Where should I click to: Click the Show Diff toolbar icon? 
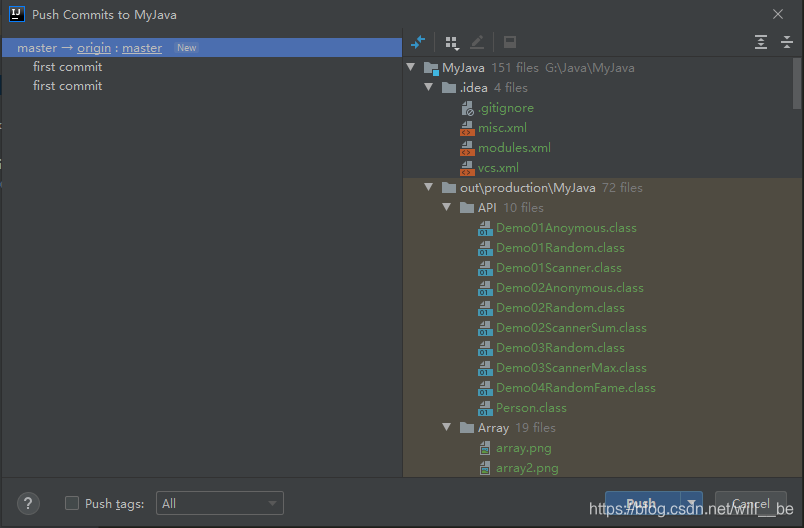418,43
